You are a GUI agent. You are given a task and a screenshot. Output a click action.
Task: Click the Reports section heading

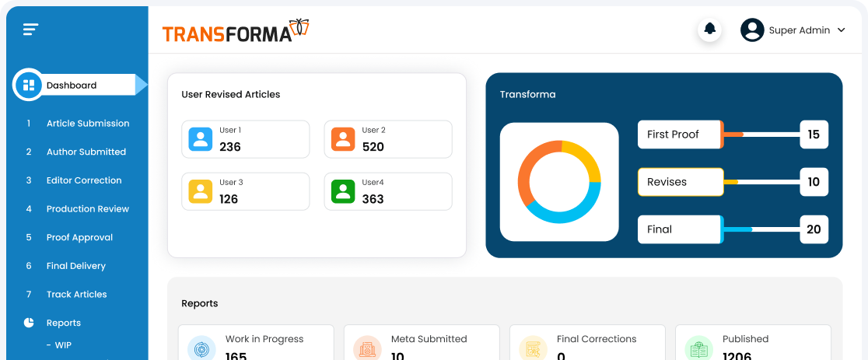(x=200, y=303)
